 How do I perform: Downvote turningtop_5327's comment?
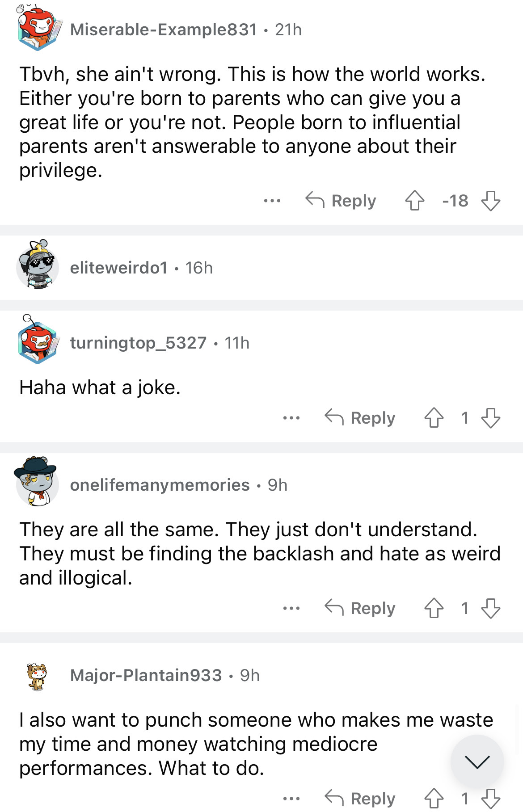(490, 418)
